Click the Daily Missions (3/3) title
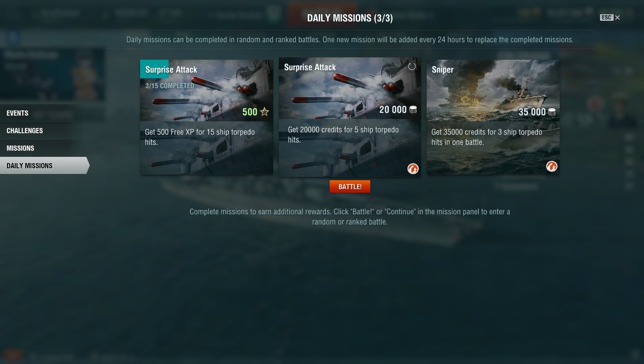The height and width of the screenshot is (364, 644). [350, 18]
